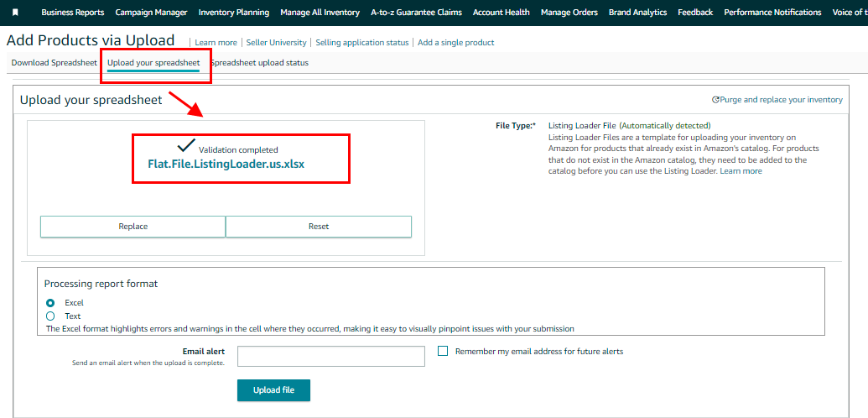
Task: Click Listing Loader File text
Action: tap(582, 126)
